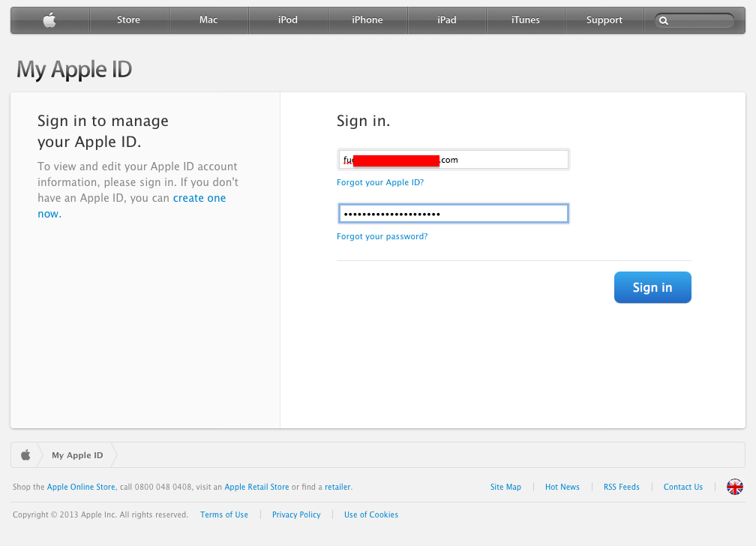Click the blue Sign in button
The width and height of the screenshot is (756, 546).
(652, 287)
